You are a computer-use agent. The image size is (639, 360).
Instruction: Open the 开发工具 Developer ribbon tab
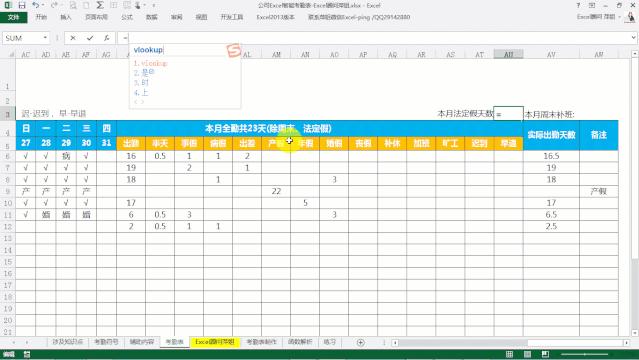(232, 17)
